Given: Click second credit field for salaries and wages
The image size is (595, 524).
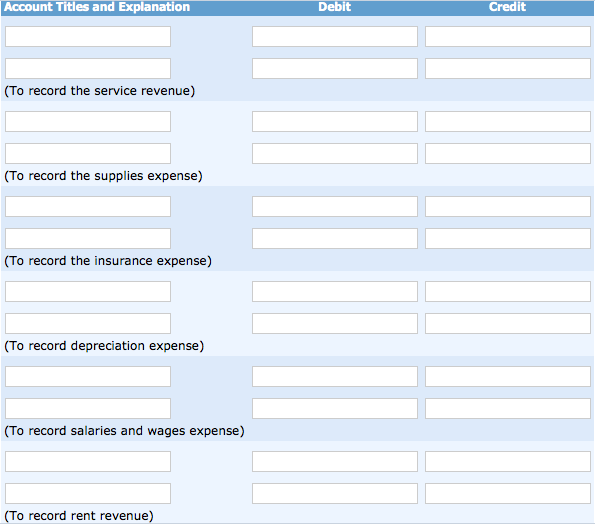Looking at the screenshot, I should (508, 408).
